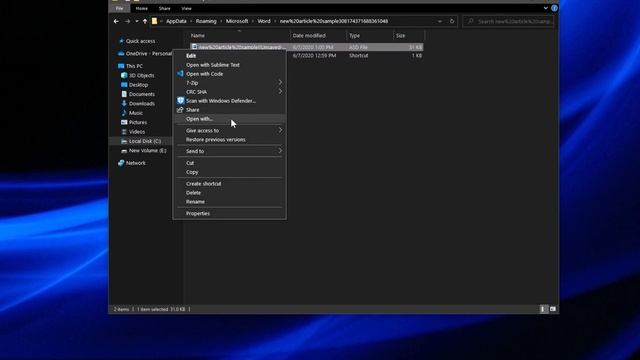Select Quick access in the sidebar

(x=140, y=41)
